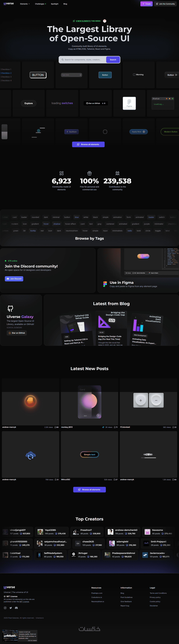Click Star on GitHub under Galaxy

coord(17,333)
